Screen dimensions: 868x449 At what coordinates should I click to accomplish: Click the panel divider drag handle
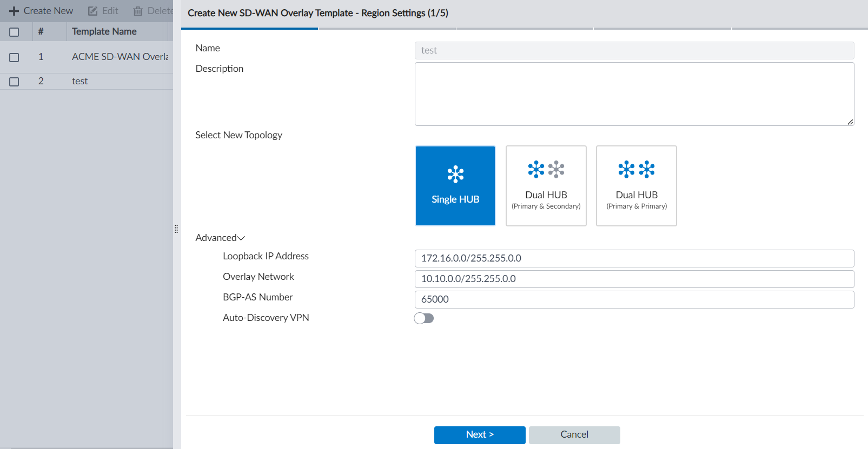coord(176,229)
